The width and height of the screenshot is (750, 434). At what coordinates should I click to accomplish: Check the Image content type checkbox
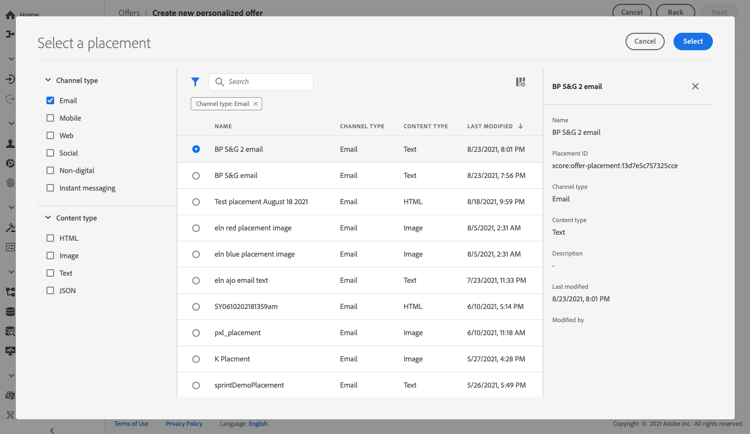point(50,256)
